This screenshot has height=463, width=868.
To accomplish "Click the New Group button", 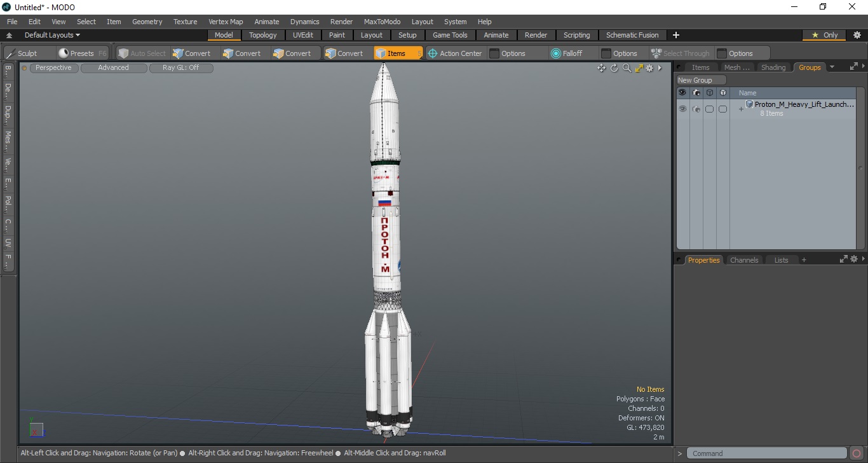I will tap(700, 80).
